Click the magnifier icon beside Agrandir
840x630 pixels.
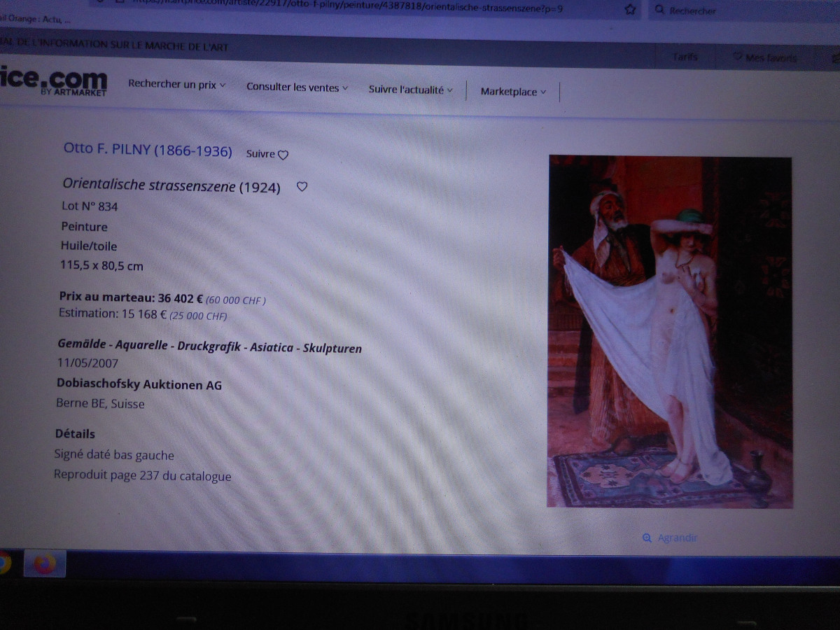tap(647, 538)
